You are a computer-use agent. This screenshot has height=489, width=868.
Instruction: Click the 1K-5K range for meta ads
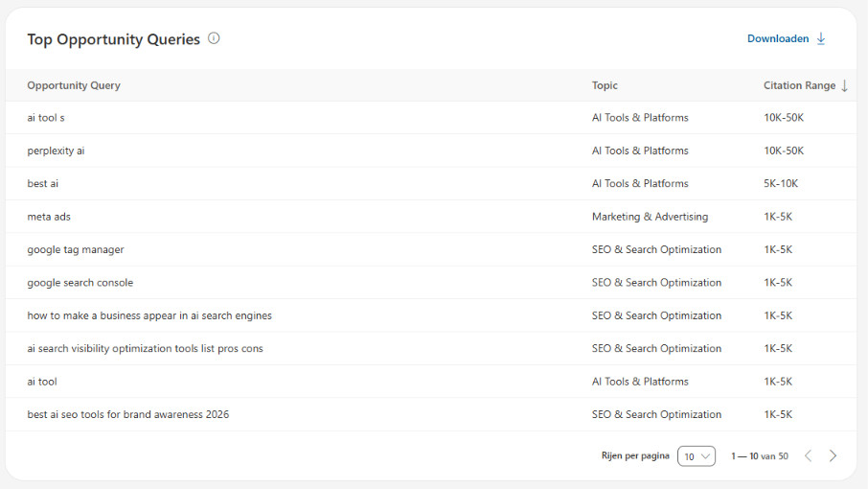(778, 217)
